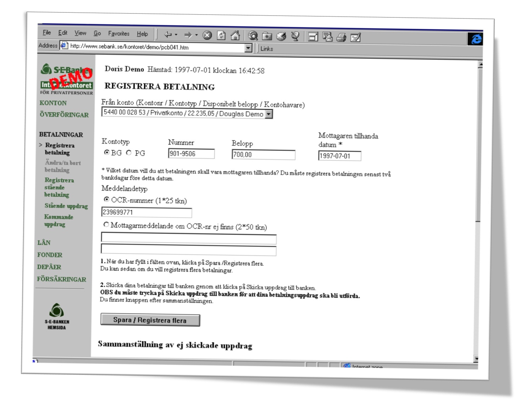Screen dimensions: 532x399
Task: Open the Kommande uppdrag sidebar link
Action: (x=59, y=220)
